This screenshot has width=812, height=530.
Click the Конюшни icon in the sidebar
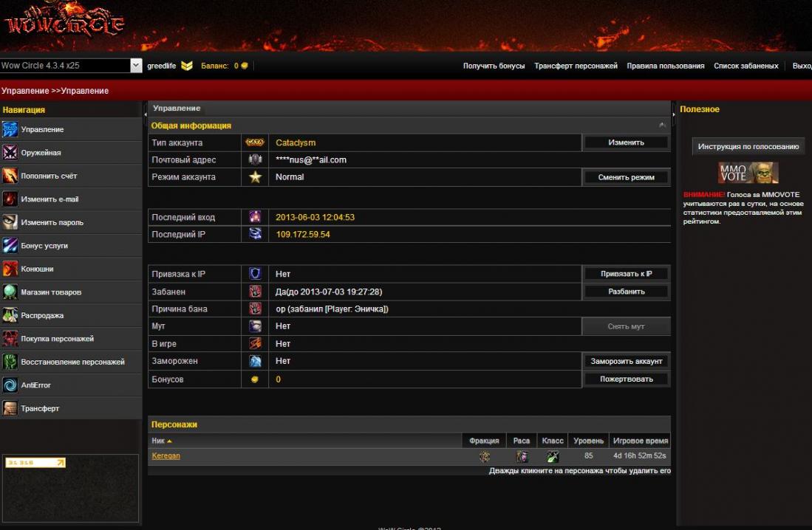[x=10, y=269]
